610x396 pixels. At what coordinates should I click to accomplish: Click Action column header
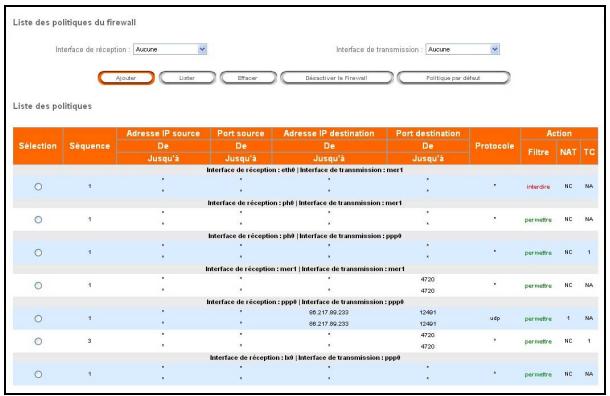click(x=559, y=133)
